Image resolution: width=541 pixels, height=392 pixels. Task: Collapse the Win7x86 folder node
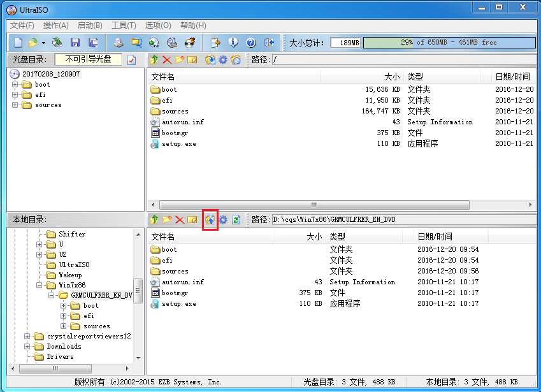click(x=39, y=286)
